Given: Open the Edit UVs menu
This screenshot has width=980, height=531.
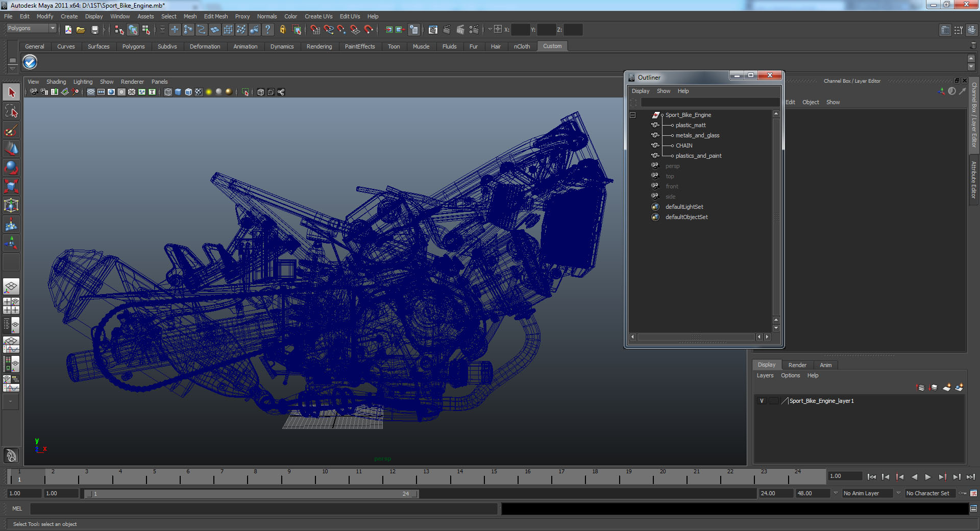Looking at the screenshot, I should [x=350, y=16].
